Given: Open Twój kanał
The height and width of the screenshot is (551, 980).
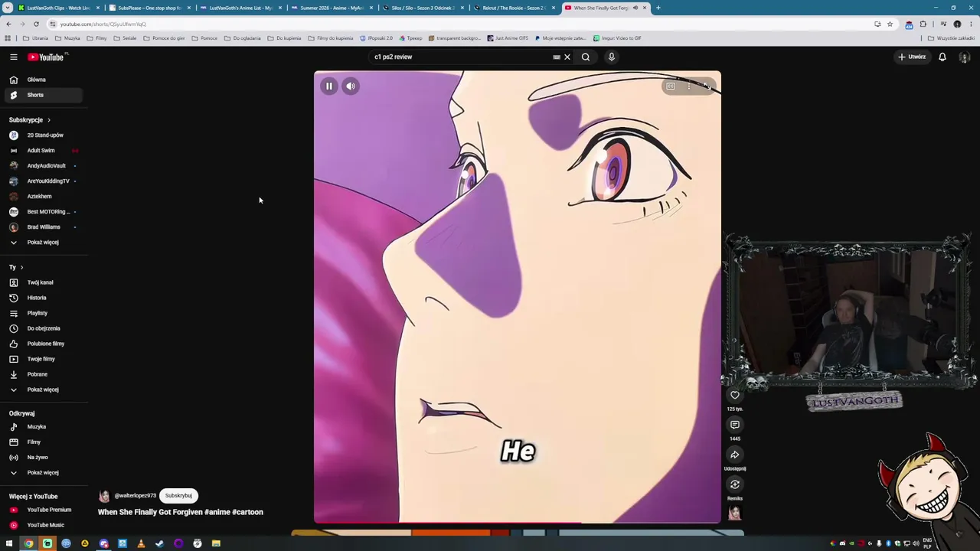Looking at the screenshot, I should (x=43, y=282).
